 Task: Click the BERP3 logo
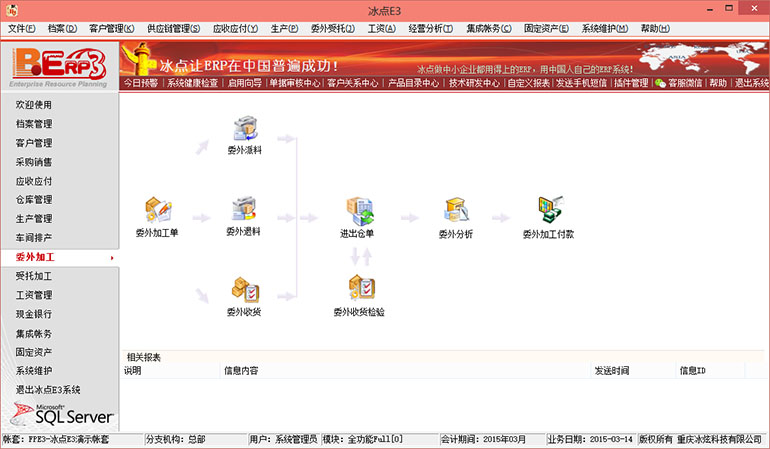(x=59, y=67)
